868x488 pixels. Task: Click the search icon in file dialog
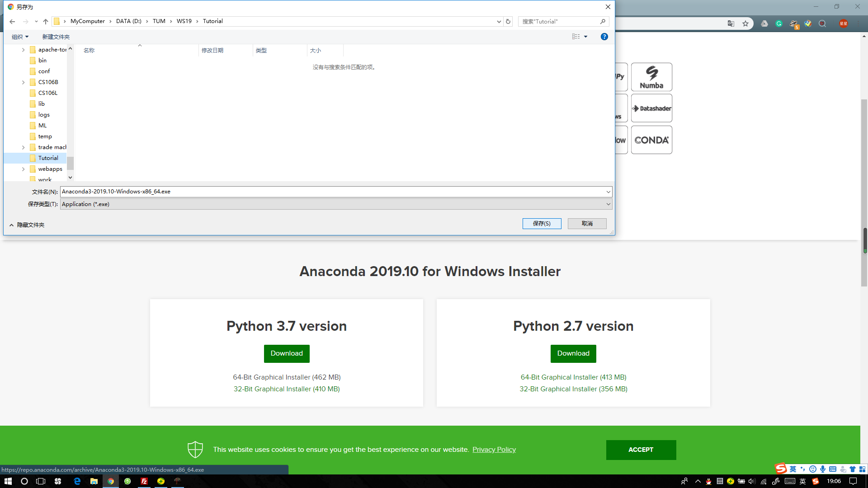604,21
